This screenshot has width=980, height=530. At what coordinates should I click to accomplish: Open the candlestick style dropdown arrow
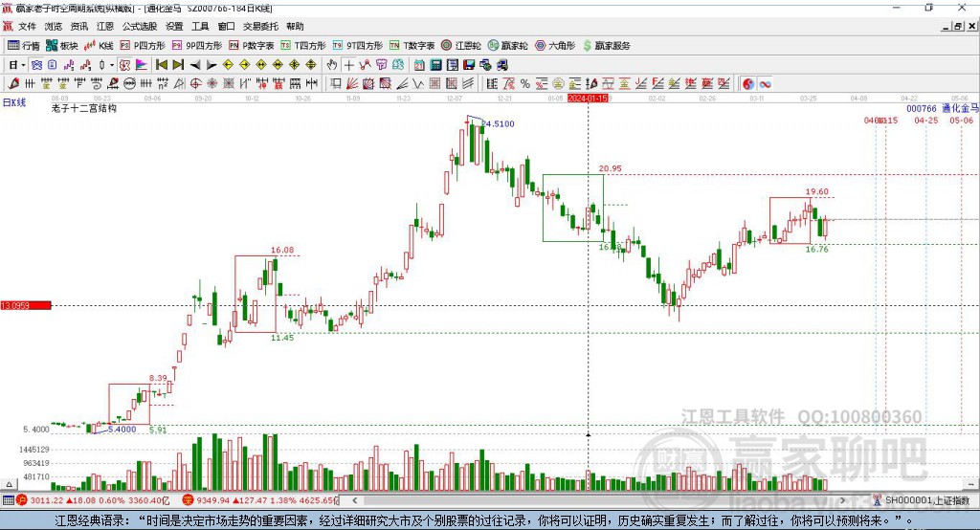(112, 64)
